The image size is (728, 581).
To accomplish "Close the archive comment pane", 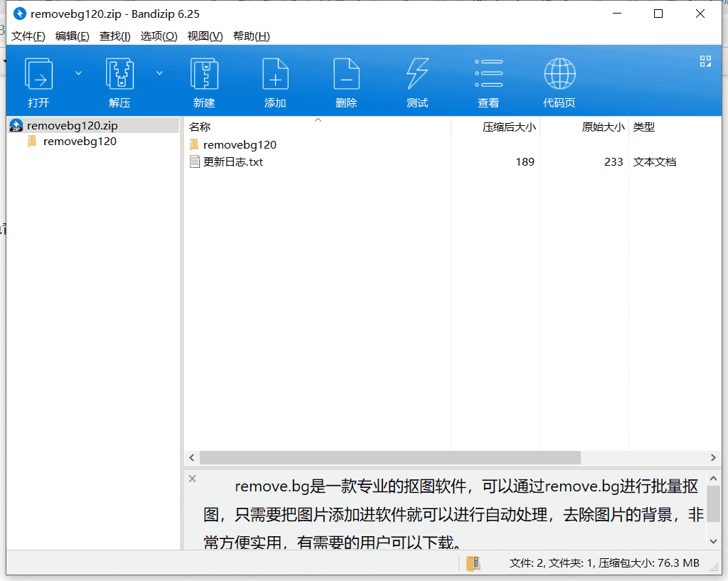I will click(x=192, y=479).
